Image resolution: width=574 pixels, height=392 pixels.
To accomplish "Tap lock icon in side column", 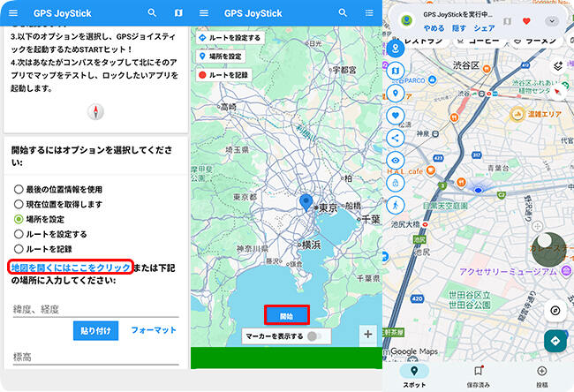I will click(x=395, y=183).
